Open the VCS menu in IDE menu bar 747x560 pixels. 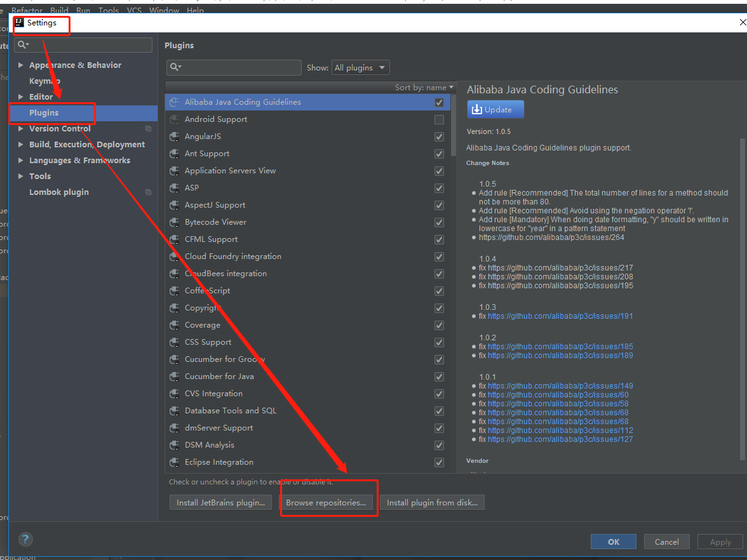pyautogui.click(x=134, y=10)
